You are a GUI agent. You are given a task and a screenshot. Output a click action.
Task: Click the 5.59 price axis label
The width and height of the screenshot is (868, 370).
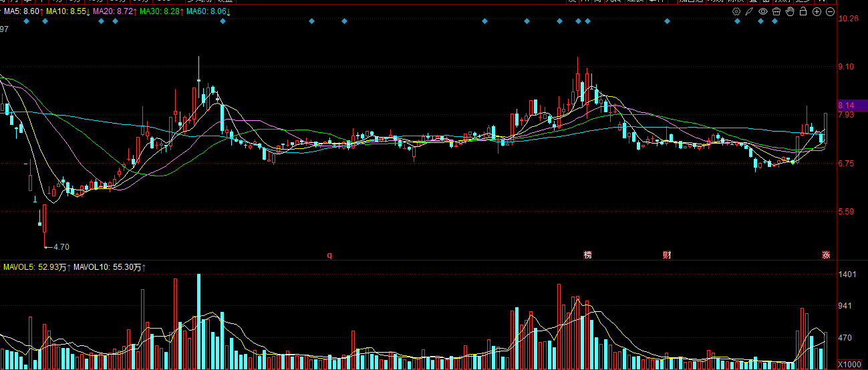tap(846, 212)
